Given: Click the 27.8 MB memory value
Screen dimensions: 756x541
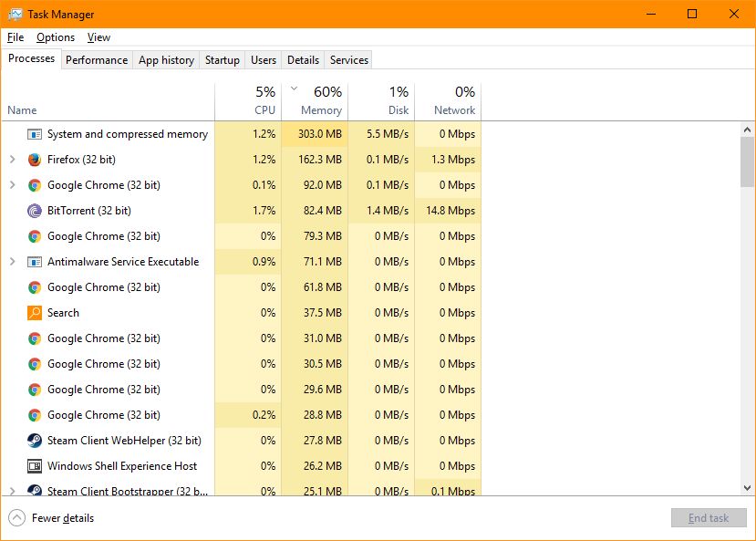Looking at the screenshot, I should 323,441.
